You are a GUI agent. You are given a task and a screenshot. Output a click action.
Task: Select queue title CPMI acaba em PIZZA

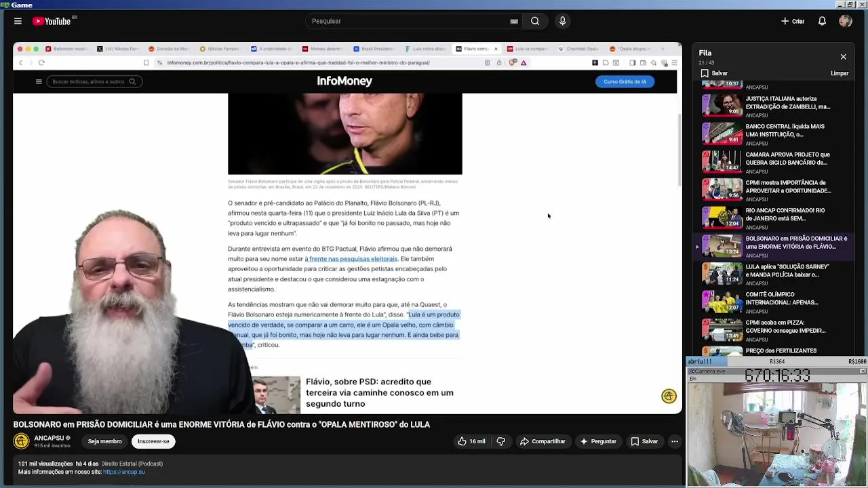785,327
